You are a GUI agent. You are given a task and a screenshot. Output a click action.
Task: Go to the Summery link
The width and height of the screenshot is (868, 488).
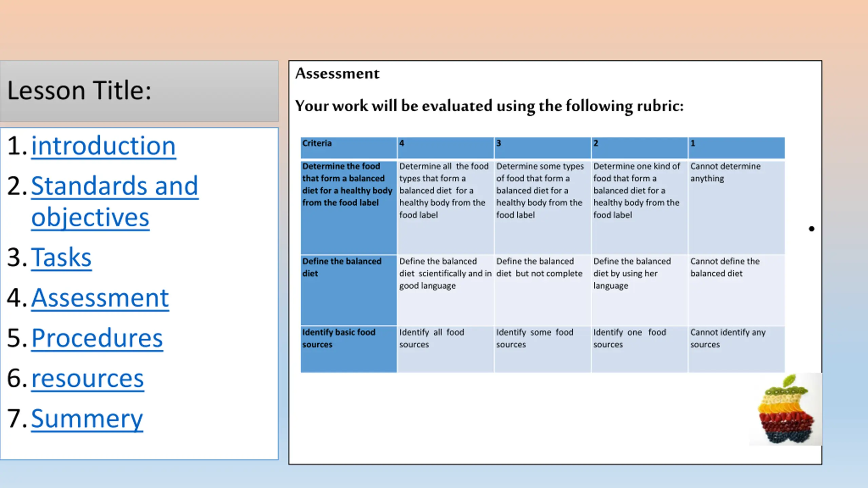point(87,419)
